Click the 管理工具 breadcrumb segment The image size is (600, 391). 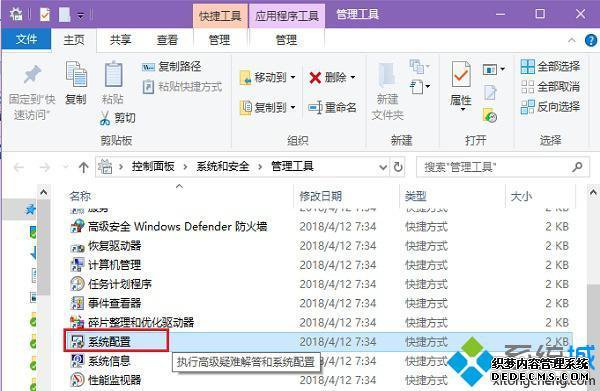pos(292,166)
